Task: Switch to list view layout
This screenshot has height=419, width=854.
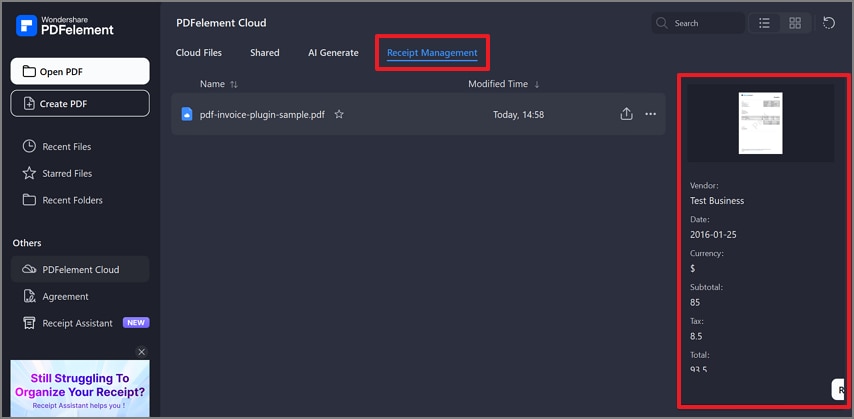Action: (764, 23)
